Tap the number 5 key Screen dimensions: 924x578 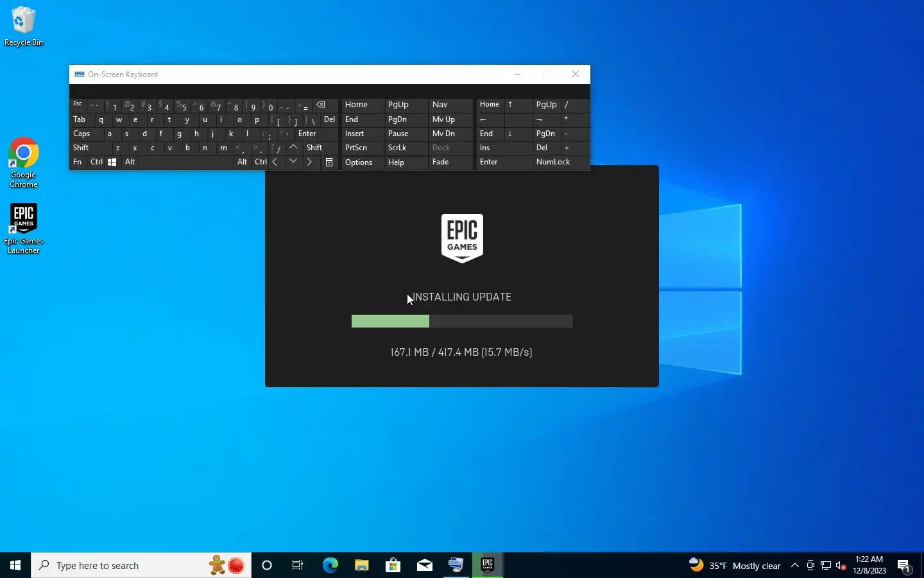182,105
